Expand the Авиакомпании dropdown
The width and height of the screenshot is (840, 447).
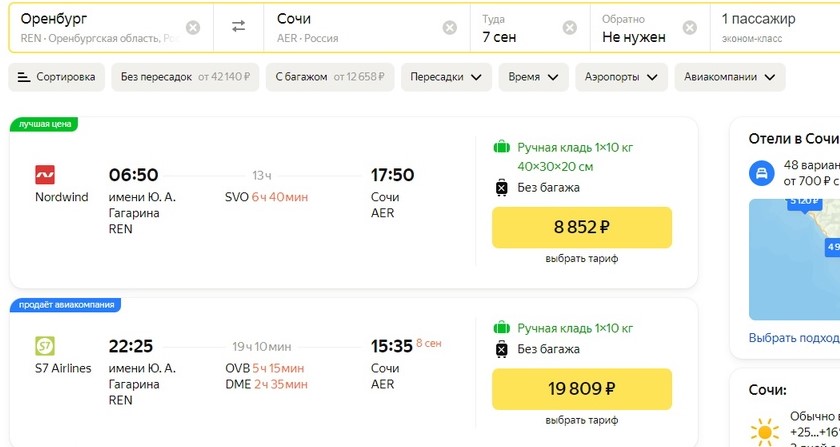click(x=730, y=77)
